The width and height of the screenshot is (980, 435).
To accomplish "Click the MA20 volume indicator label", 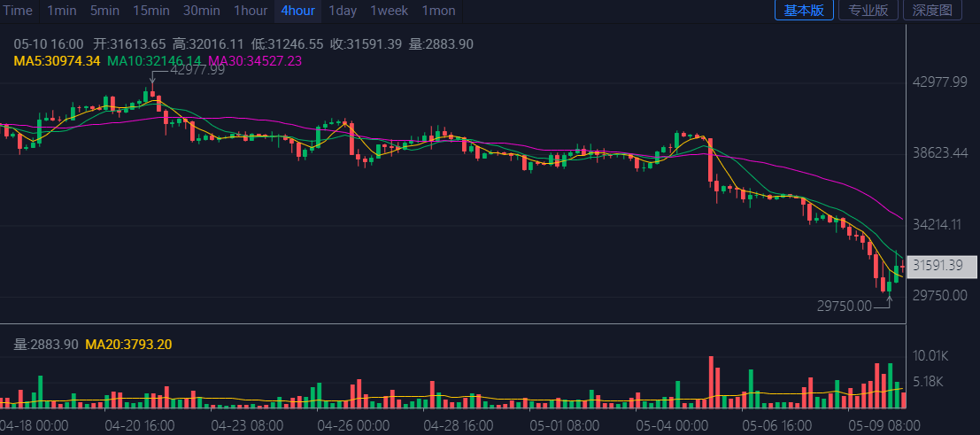I will (128, 344).
